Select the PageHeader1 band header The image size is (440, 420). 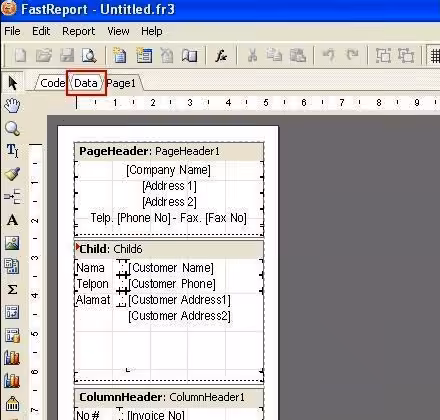(x=169, y=151)
